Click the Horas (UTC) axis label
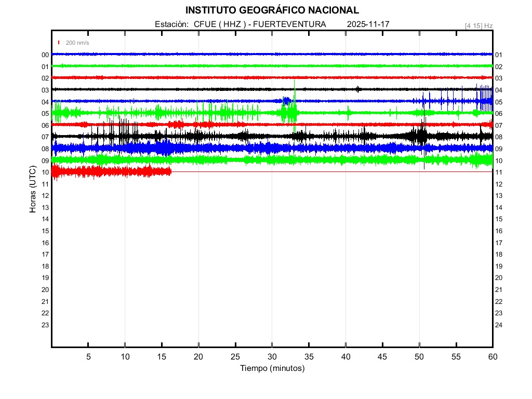The width and height of the screenshot is (532, 399). click(x=33, y=190)
